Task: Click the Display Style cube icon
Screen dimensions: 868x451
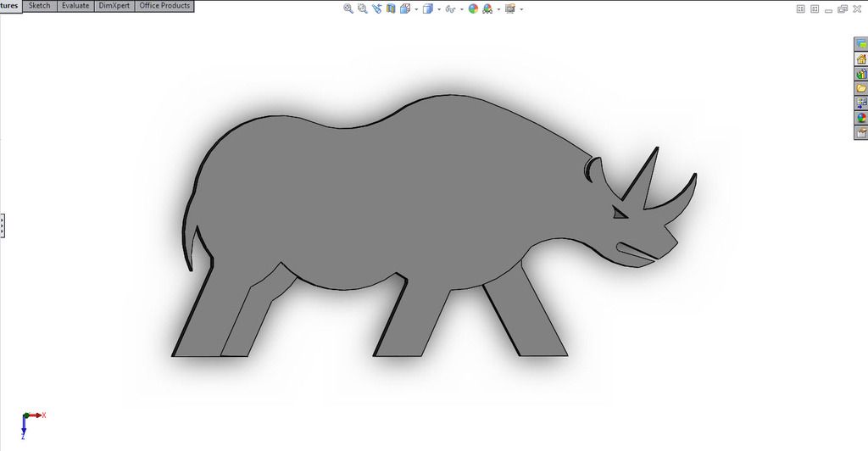Action: (x=428, y=8)
